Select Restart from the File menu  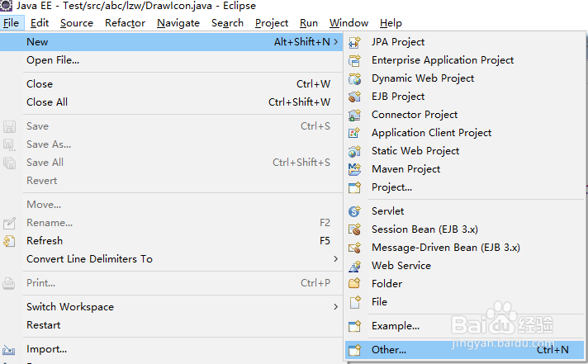[x=172, y=325]
